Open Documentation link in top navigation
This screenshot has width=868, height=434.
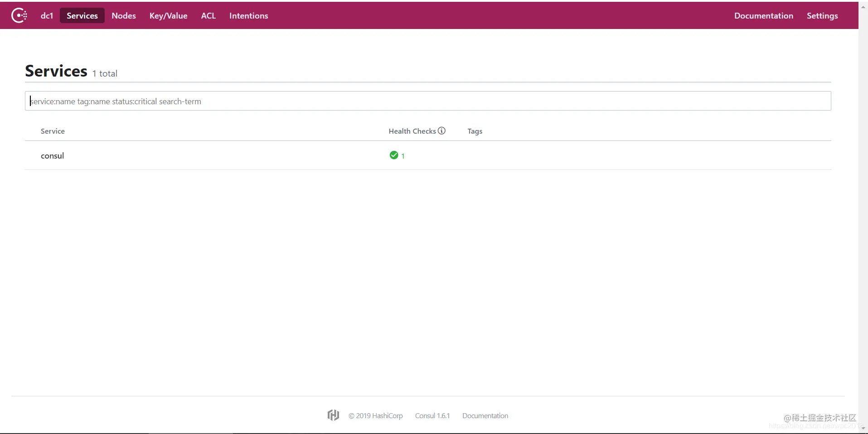(x=764, y=15)
